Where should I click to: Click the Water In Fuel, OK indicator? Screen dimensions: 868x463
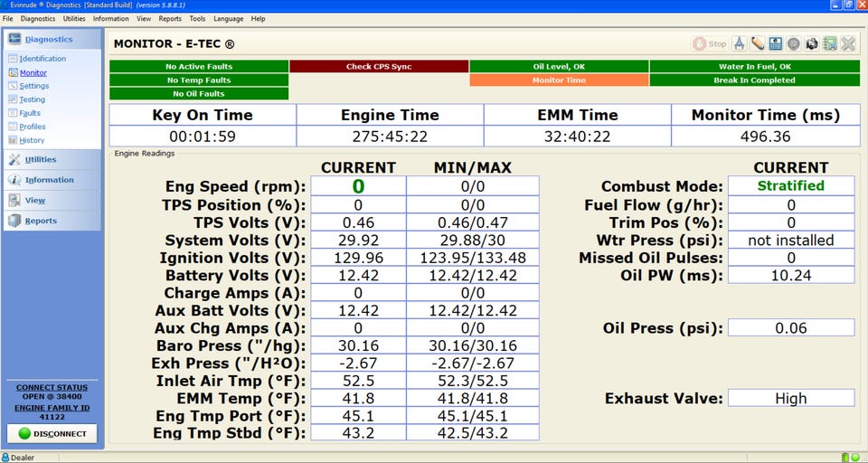[755, 66]
